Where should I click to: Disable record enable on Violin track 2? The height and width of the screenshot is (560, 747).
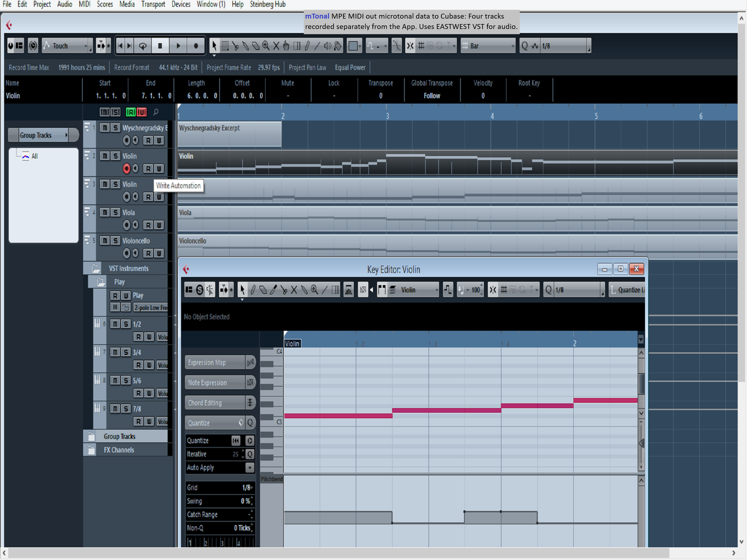[126, 168]
